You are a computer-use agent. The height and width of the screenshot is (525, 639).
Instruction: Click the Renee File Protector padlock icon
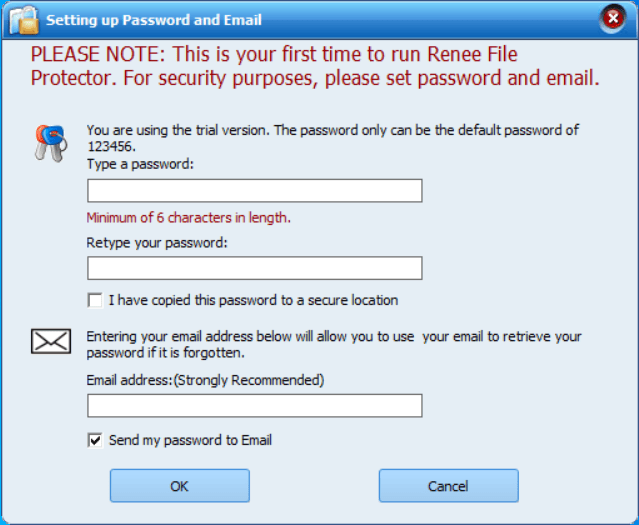(24, 20)
